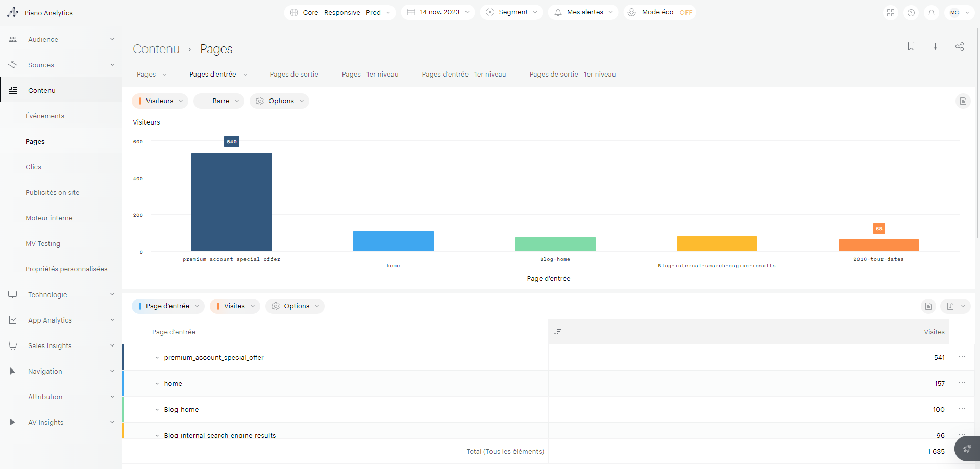Go to Moteur interne section
Viewport: 980px width, 469px height.
click(49, 218)
